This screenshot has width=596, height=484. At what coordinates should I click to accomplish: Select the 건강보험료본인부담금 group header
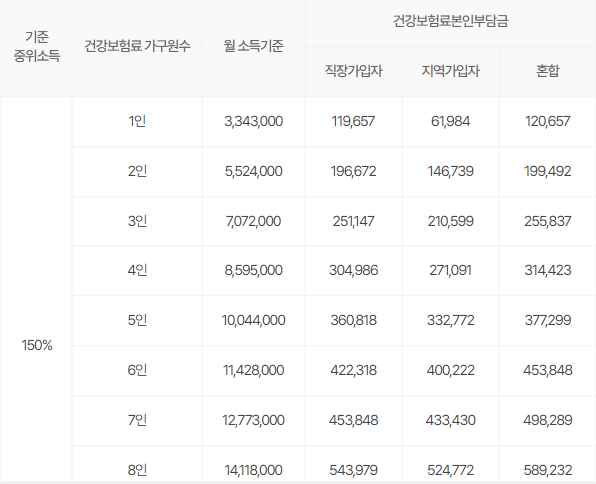click(450, 21)
